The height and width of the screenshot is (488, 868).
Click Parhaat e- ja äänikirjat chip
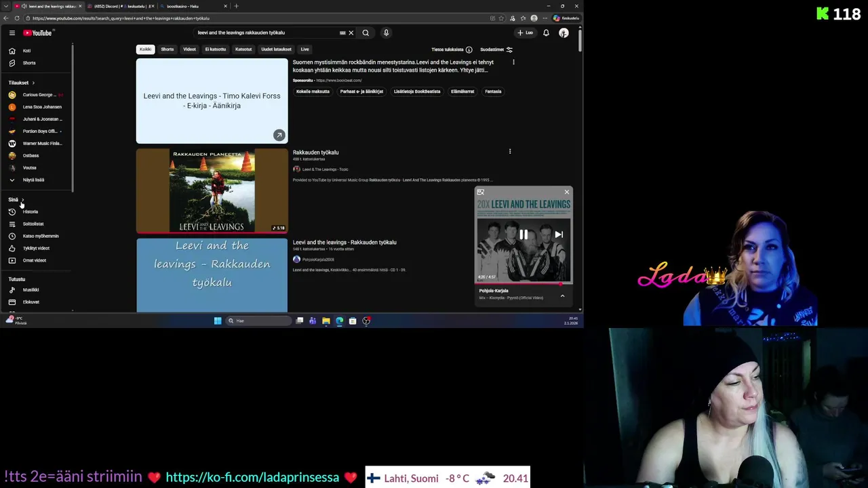coord(361,91)
